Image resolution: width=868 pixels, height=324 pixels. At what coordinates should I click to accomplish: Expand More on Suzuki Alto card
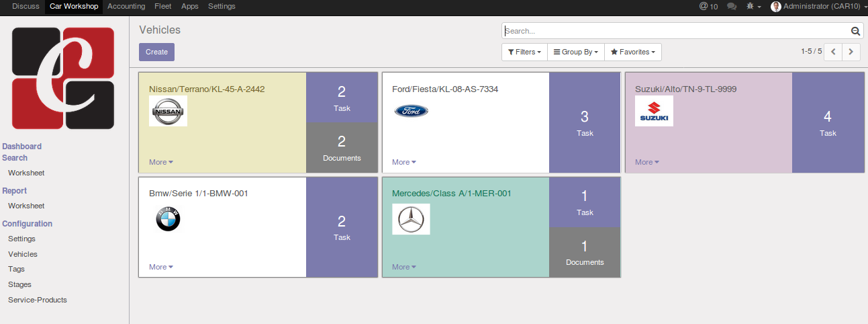(647, 162)
